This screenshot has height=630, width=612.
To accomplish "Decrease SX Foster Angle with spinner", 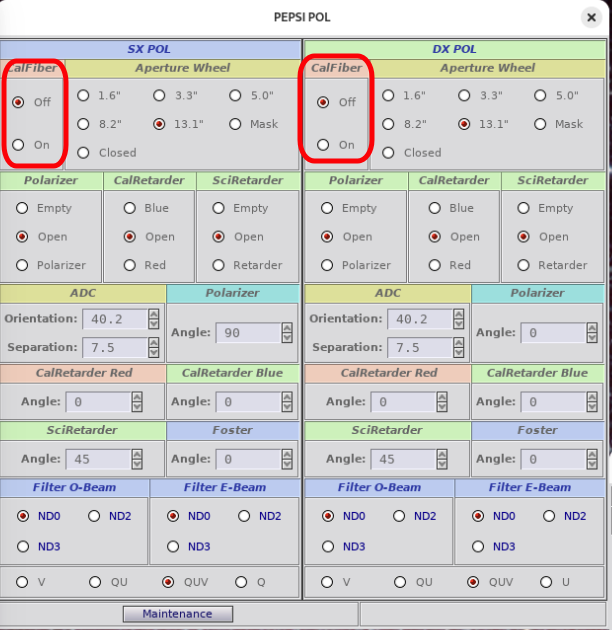I will coord(285,464).
